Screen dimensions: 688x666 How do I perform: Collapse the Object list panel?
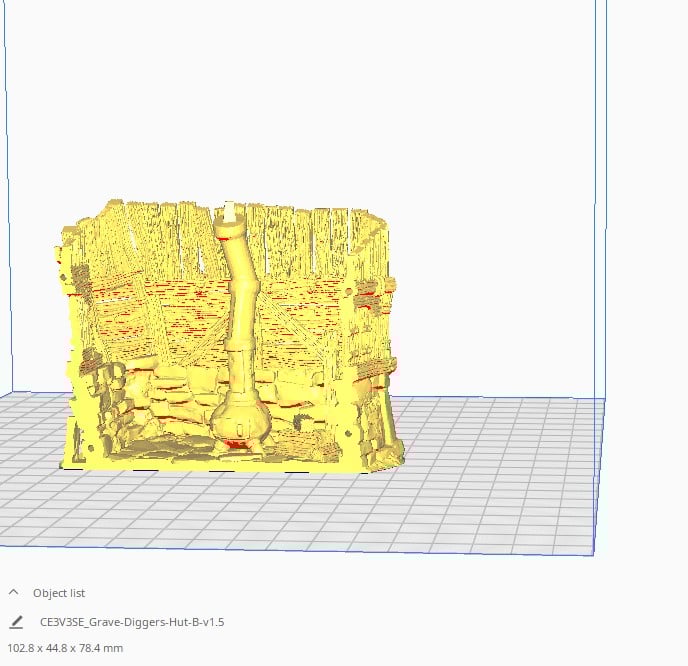click(x=13, y=593)
